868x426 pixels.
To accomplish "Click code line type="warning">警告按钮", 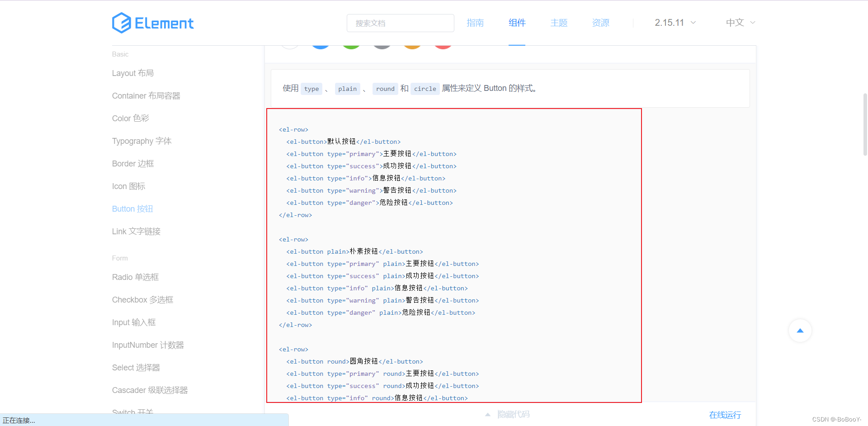I will click(372, 190).
